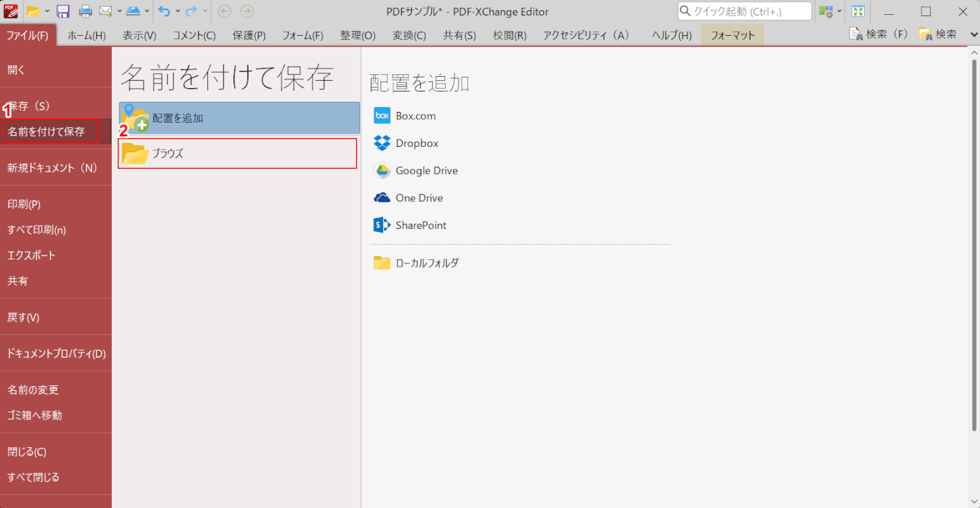Expand the UI customization dropdown arrow
The width and height of the screenshot is (980, 508).
click(839, 11)
